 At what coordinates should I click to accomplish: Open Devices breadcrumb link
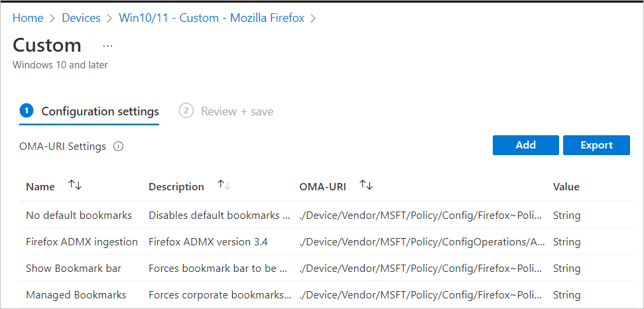coord(81,18)
